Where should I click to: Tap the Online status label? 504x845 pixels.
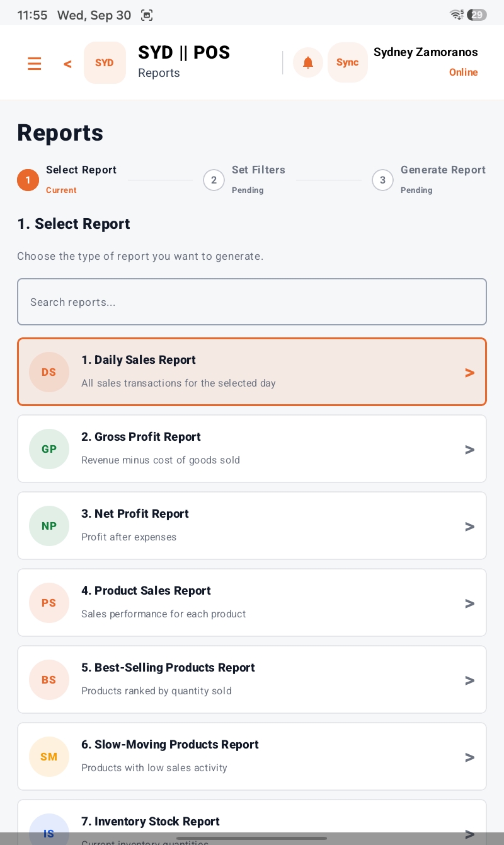(x=464, y=73)
